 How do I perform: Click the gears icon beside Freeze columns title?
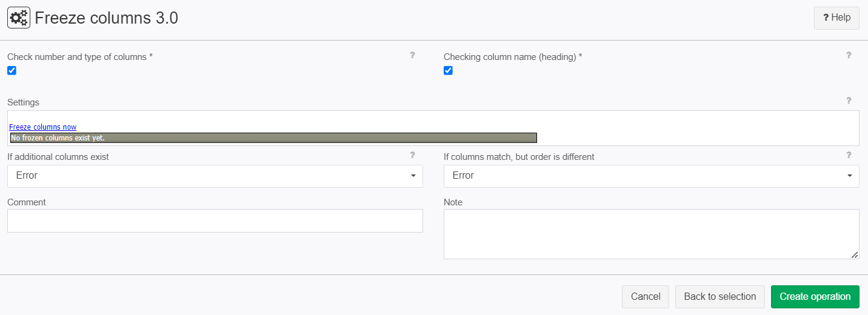click(19, 18)
